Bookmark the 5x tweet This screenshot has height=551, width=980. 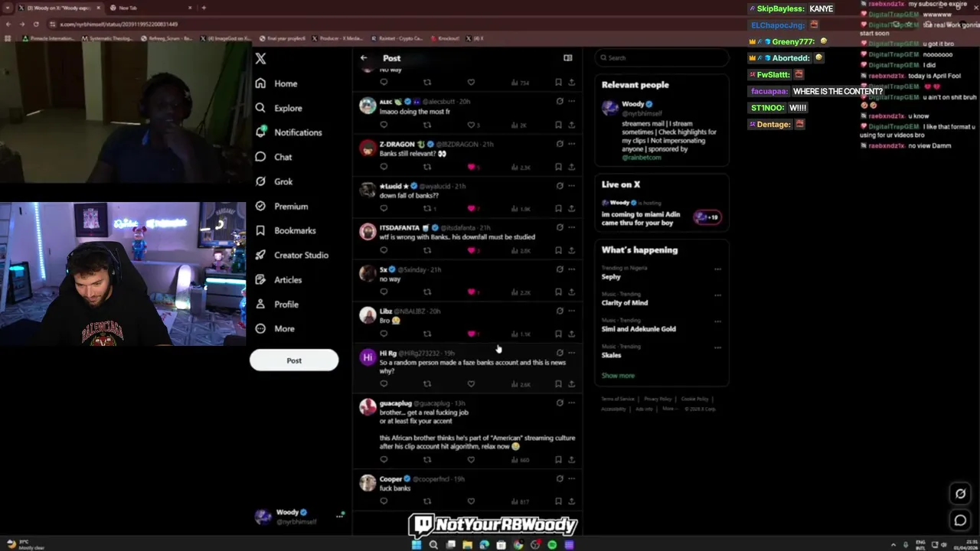558,292
